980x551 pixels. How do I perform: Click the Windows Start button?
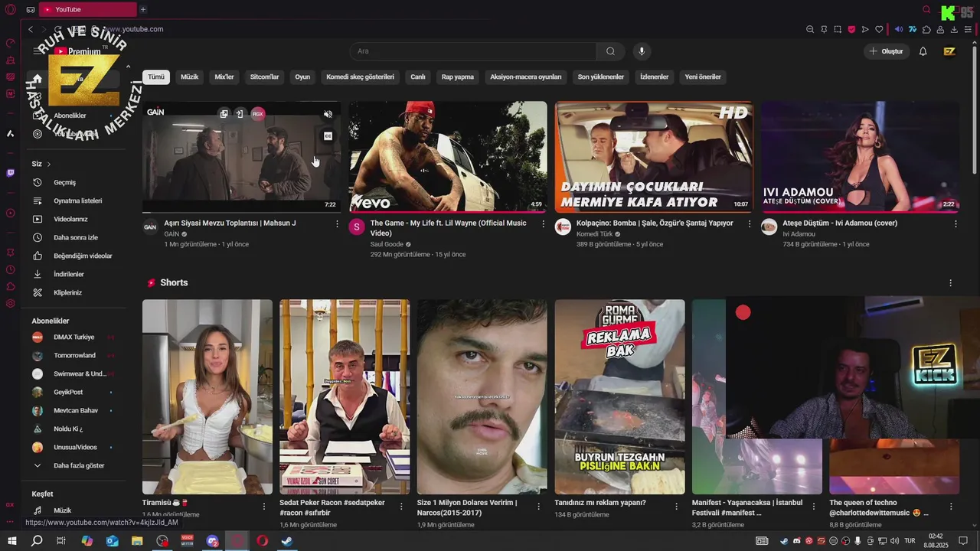pyautogui.click(x=11, y=541)
